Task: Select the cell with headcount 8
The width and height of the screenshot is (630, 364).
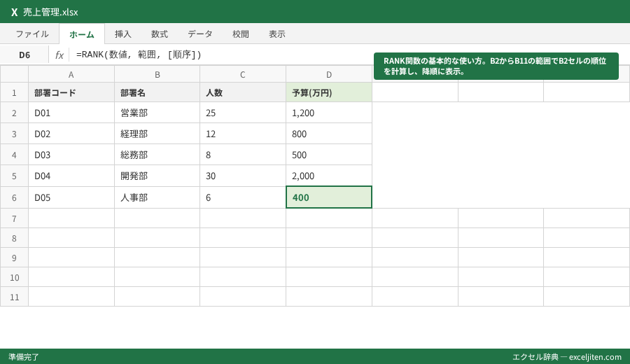Action: 243,155
